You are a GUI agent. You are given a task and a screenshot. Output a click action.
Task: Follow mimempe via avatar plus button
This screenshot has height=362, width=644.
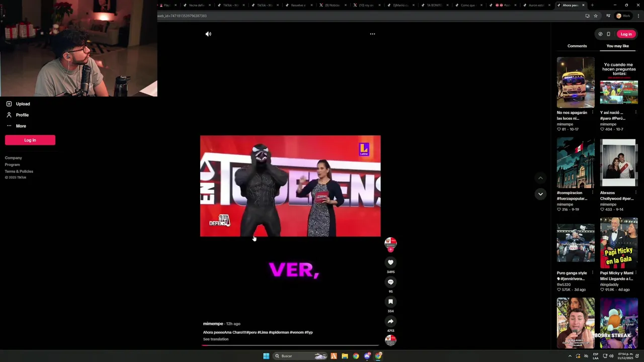coord(390,249)
